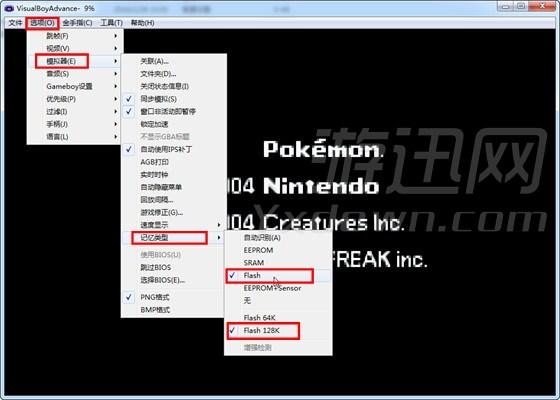Expand the 手柄(J) submenu
This screenshot has width=560, height=400.
[75, 124]
